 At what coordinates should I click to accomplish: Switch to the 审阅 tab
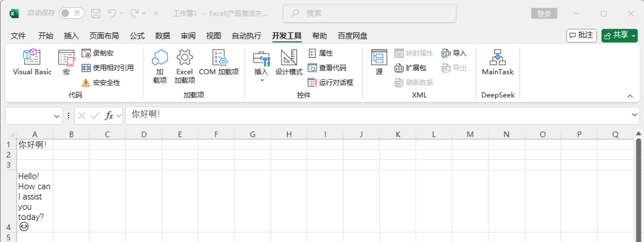tap(188, 36)
